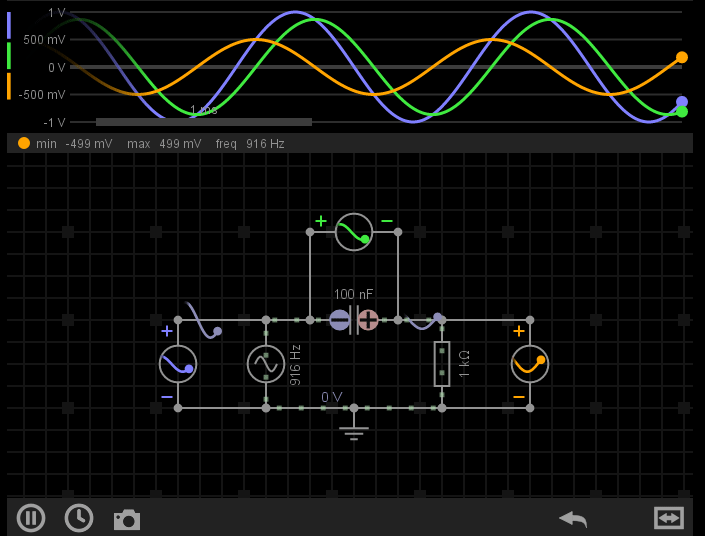This screenshot has height=536, width=705.
Task: Click the orange trace endpoint on the scope
Action: 682,57
